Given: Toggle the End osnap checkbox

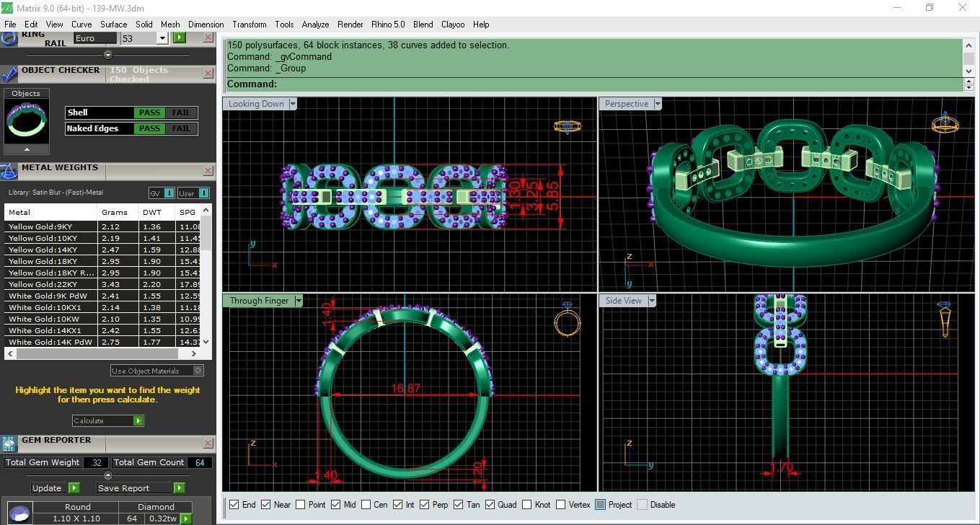Looking at the screenshot, I should point(234,505).
